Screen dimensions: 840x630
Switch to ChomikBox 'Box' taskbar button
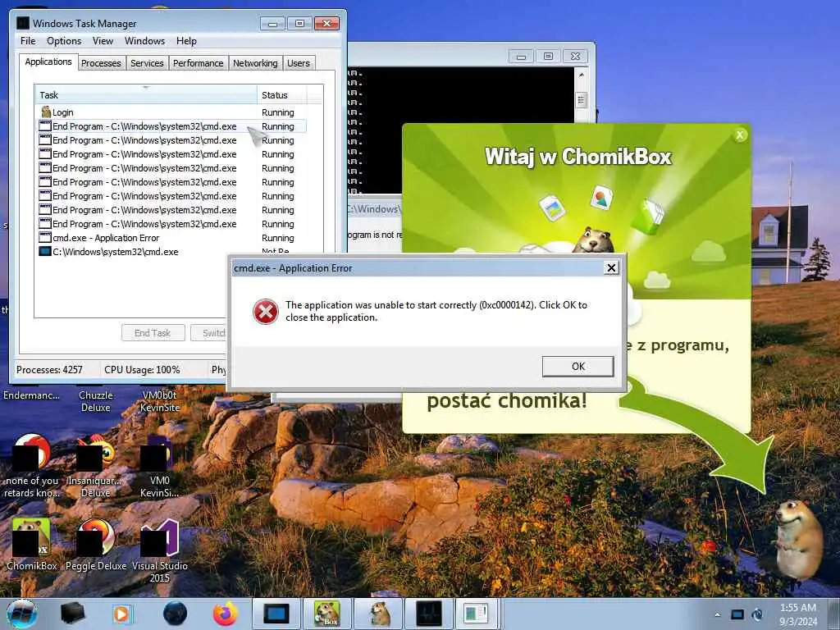pos(326,614)
